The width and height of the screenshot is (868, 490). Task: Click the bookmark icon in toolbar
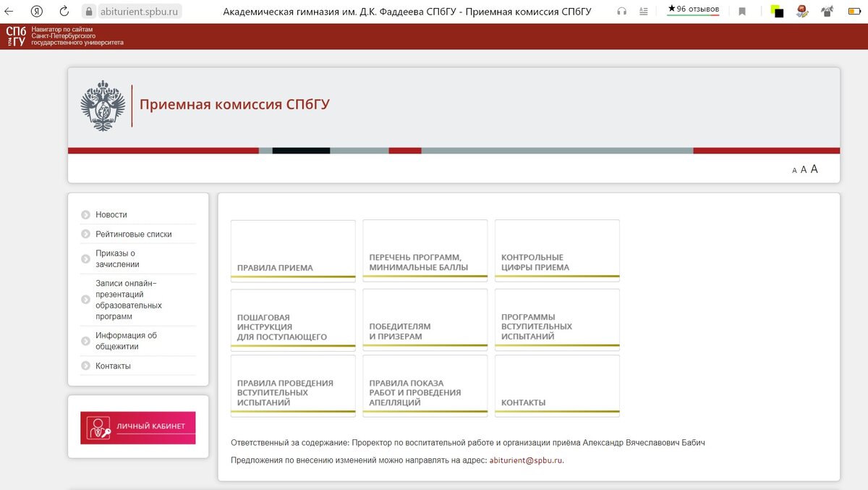point(742,11)
